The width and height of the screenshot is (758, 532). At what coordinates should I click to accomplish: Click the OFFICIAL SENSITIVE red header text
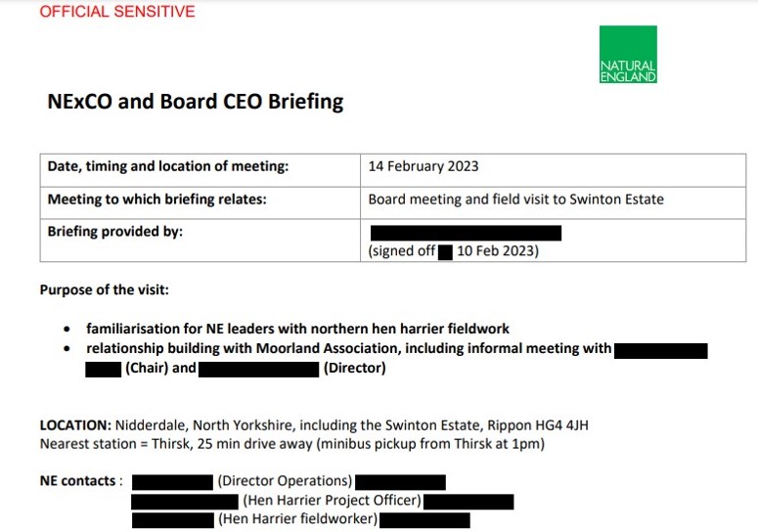click(116, 12)
